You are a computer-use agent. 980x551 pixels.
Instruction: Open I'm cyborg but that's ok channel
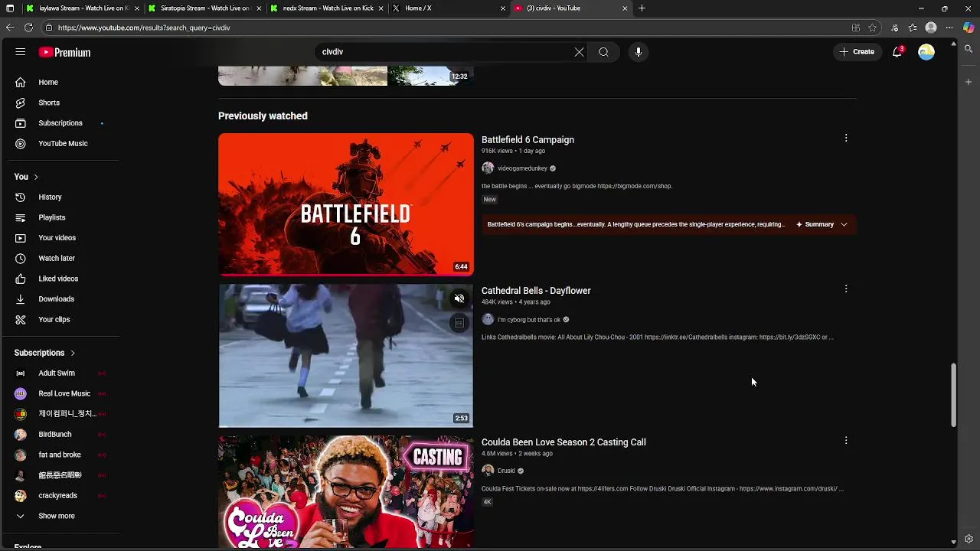[x=529, y=320]
